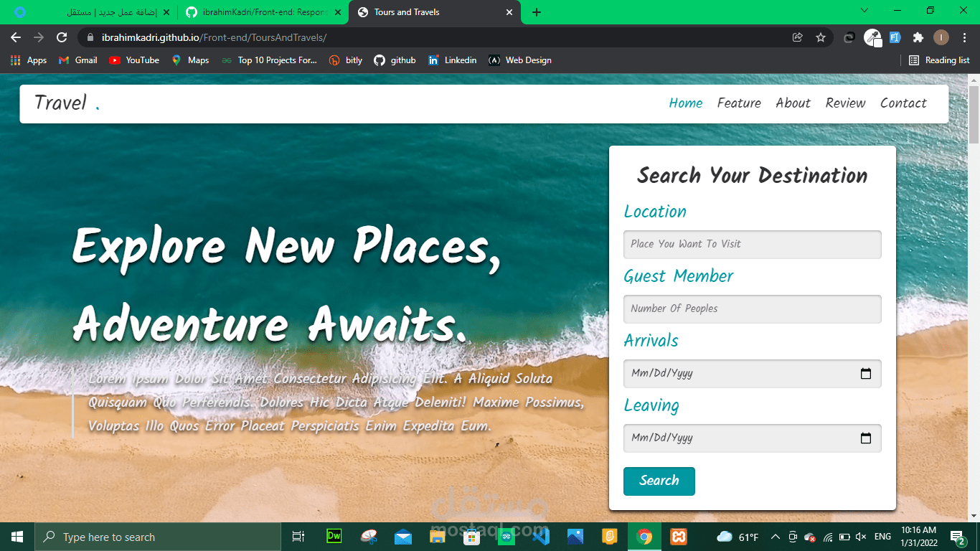Click the Chrome taskbar icon
The image size is (980, 551).
pyautogui.click(x=644, y=537)
